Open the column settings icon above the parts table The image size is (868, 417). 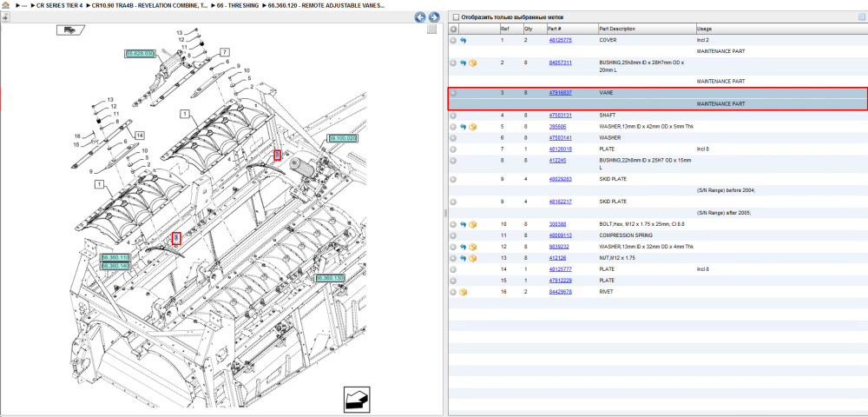point(861,17)
